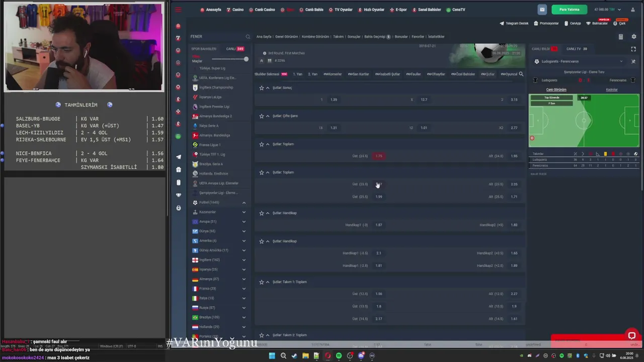This screenshot has width=644, height=362.
Task: Select Üst (24.5) odds 1.75
Action: [x=379, y=156]
